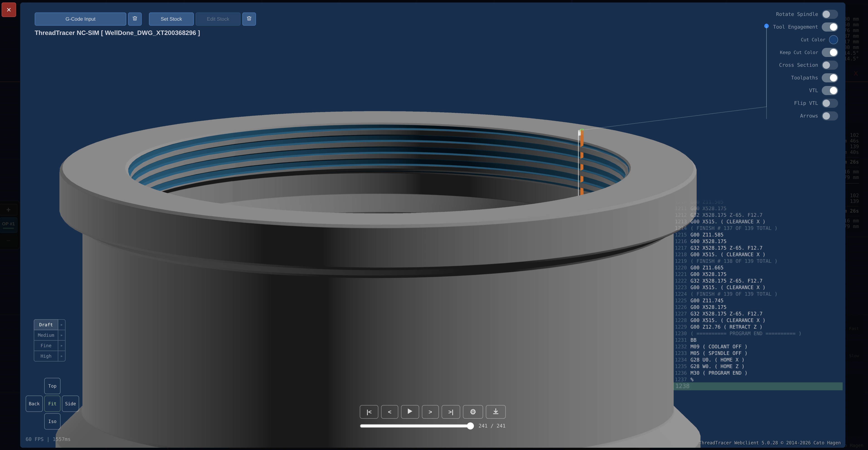This screenshot has width=868, height=450.
Task: Click the Fit view button
Action: (52, 403)
